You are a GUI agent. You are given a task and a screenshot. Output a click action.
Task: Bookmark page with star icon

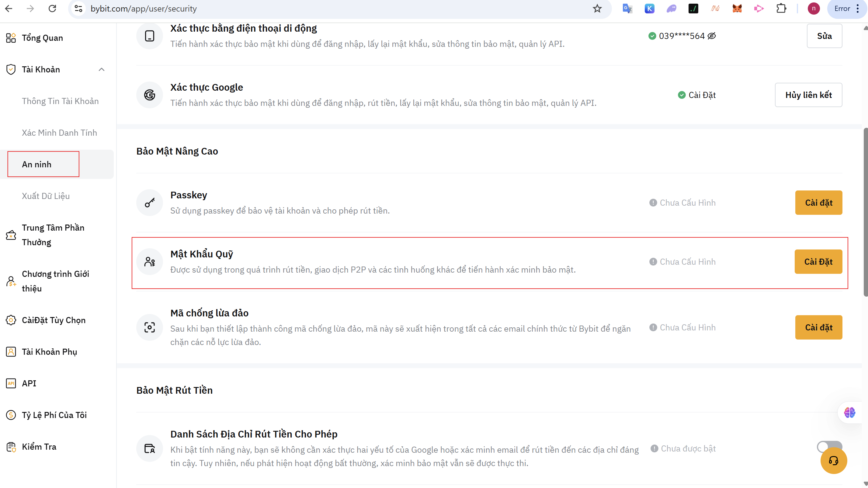(x=597, y=9)
